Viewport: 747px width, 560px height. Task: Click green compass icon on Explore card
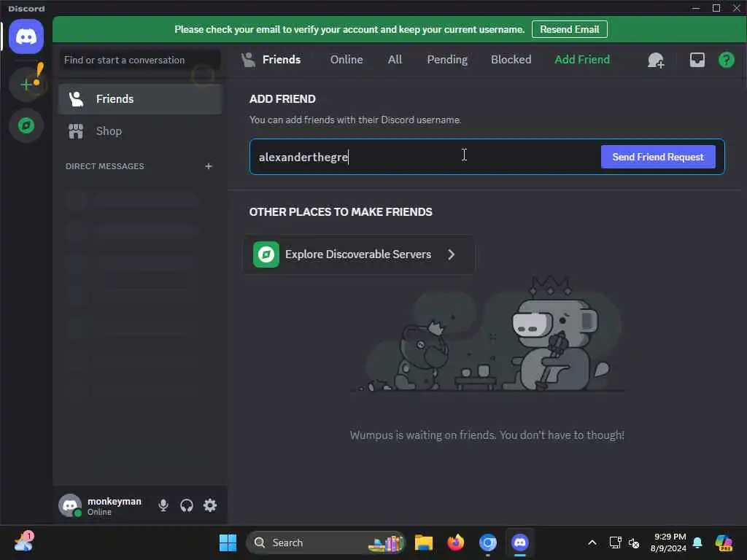pos(266,254)
